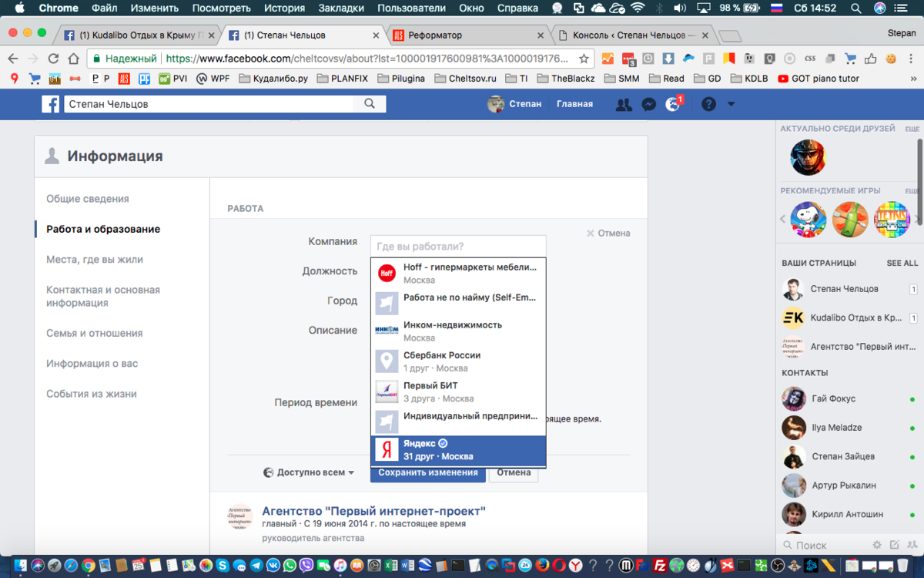Open GOT piano tutor bookmark

point(818,79)
